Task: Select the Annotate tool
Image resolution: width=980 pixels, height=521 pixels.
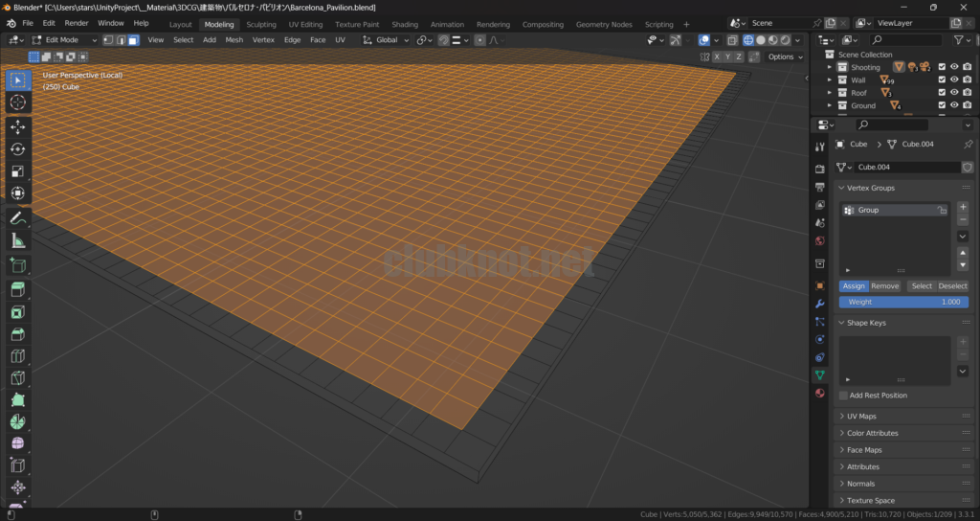Action: [x=17, y=218]
